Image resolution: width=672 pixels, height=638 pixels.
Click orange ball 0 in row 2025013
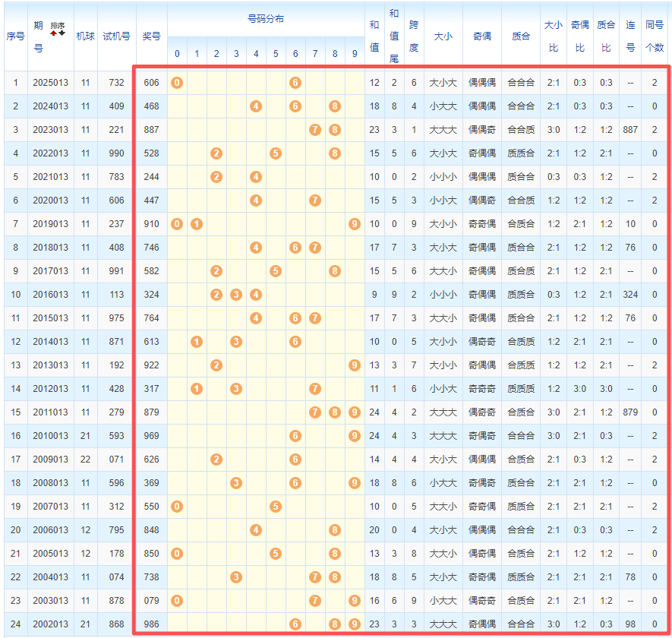click(x=177, y=82)
